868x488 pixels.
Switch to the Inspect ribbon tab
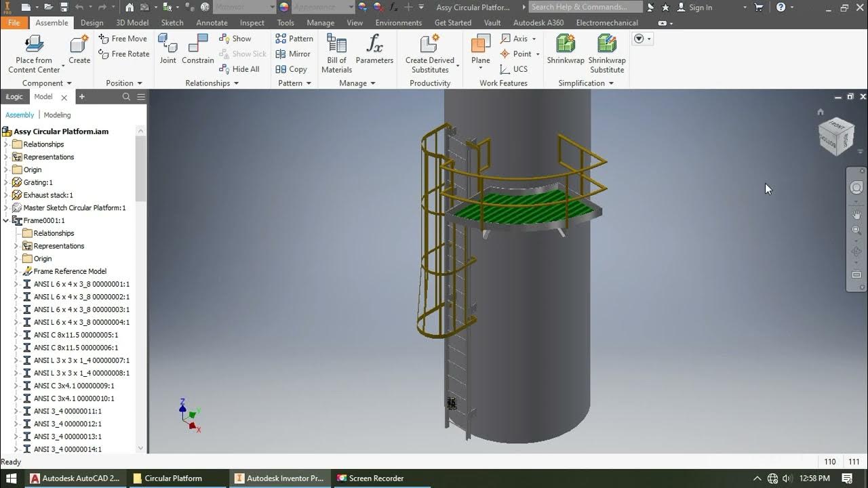pos(252,22)
